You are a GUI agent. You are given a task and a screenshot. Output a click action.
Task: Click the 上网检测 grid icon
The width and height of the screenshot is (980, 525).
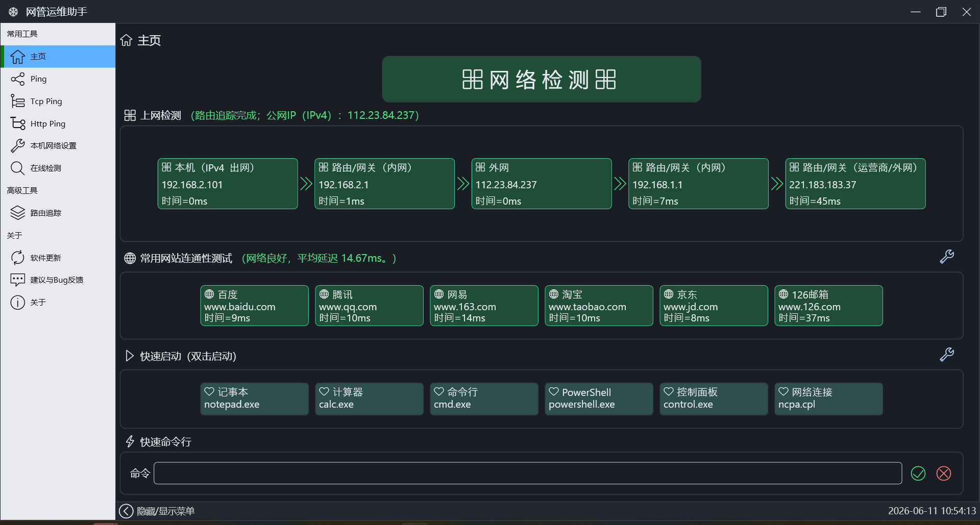(x=130, y=115)
